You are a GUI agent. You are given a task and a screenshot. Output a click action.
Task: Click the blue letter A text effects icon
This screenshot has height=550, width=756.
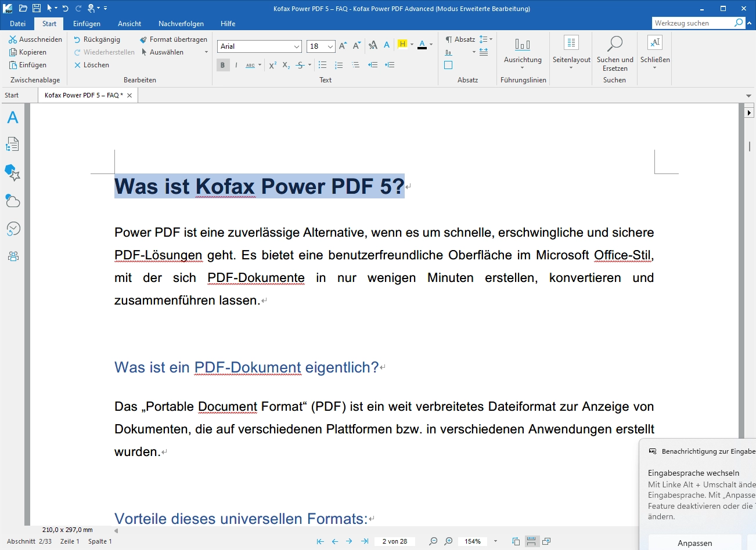click(387, 45)
